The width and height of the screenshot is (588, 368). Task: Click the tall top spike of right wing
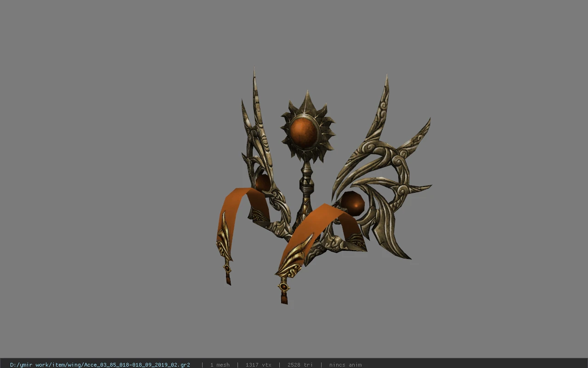click(380, 108)
